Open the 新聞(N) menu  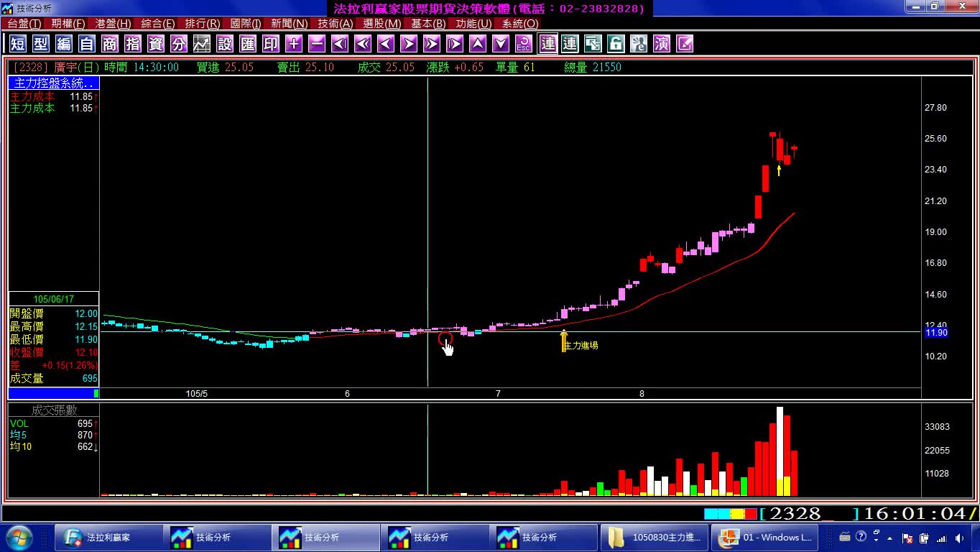290,24
